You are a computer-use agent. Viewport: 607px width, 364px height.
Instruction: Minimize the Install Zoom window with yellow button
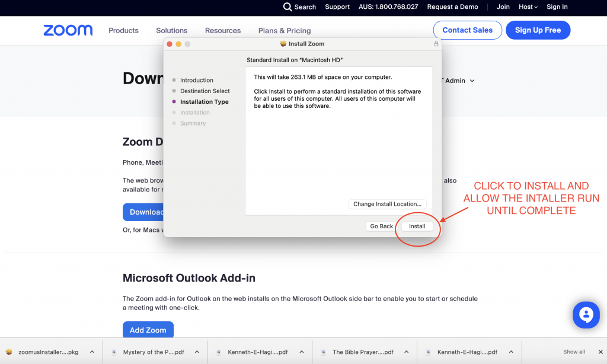178,44
